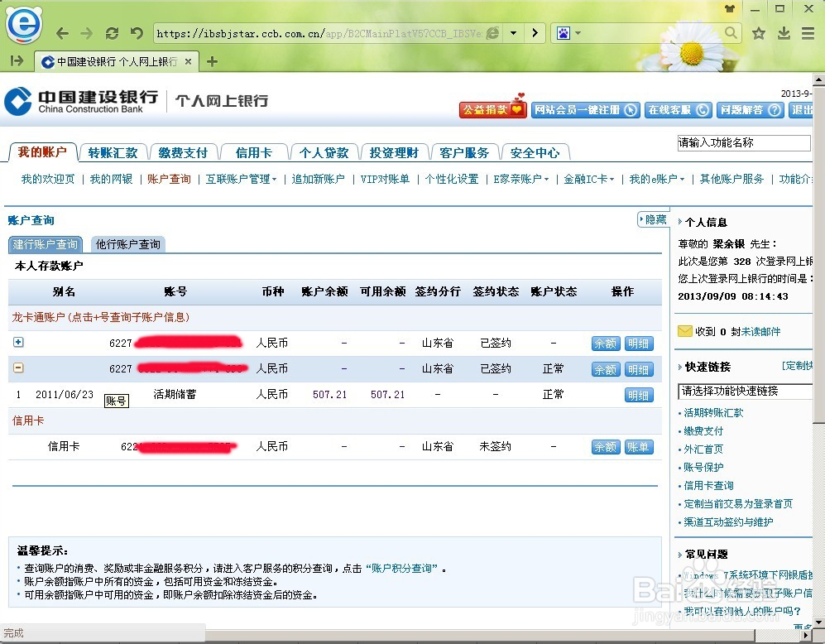Screen dimensions: 825x644
Task: Click 账户积分查询 link in tips
Action: (x=401, y=568)
